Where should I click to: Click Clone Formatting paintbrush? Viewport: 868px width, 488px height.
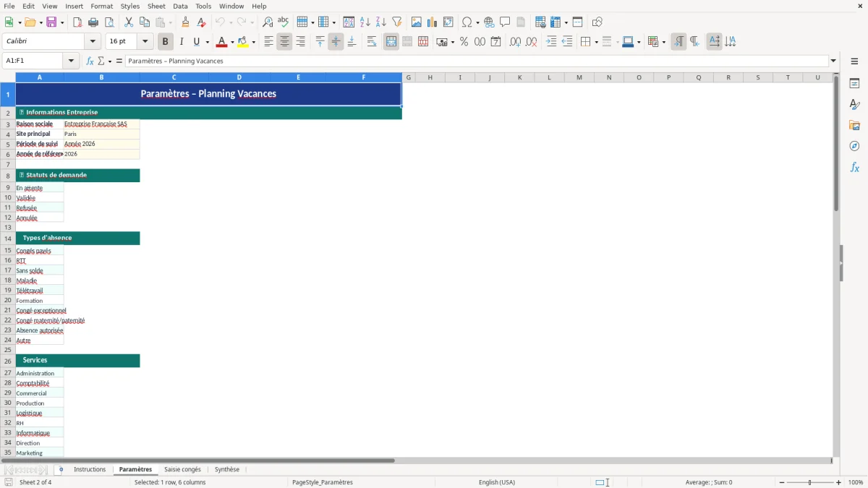186,22
